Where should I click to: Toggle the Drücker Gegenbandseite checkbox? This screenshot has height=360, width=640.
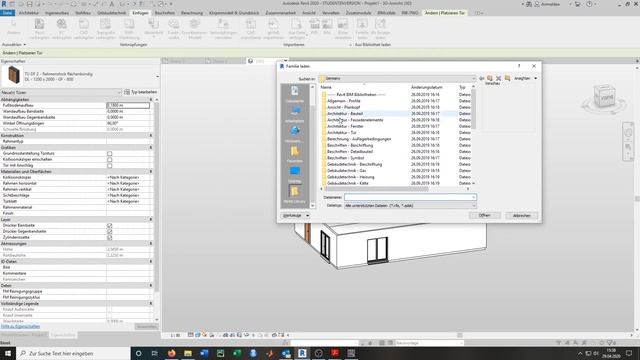point(109,231)
